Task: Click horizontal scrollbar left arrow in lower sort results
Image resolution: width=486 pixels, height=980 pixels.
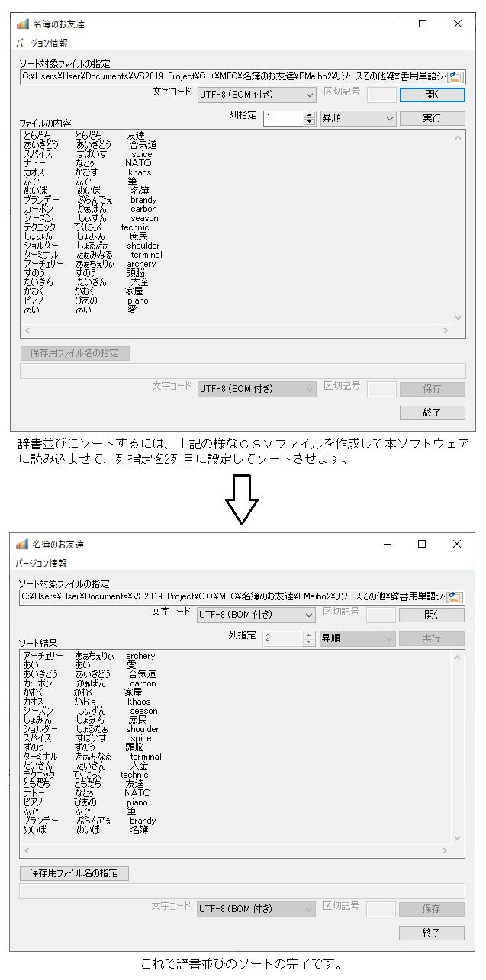Action: coord(27,851)
